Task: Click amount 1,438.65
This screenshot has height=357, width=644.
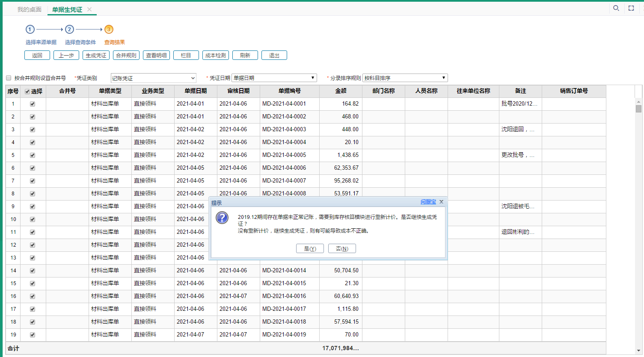Action: tap(348, 155)
